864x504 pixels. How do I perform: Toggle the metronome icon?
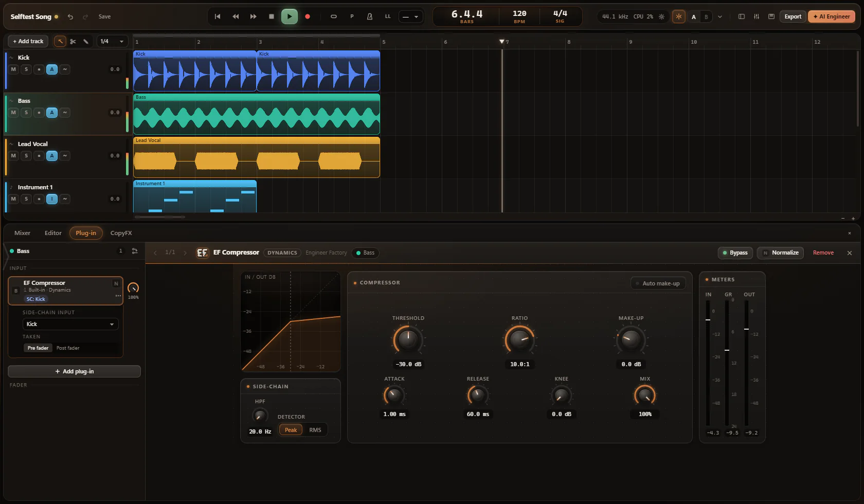pyautogui.click(x=370, y=16)
